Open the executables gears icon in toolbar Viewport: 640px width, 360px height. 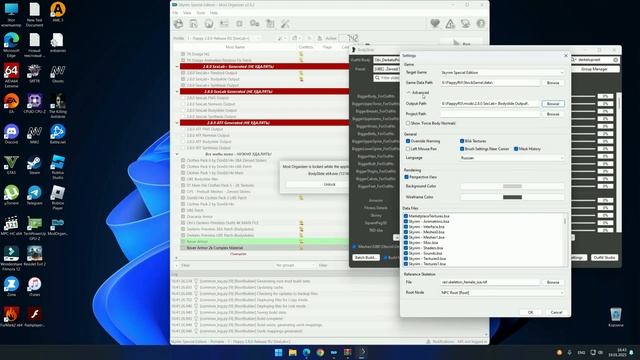tap(255, 24)
